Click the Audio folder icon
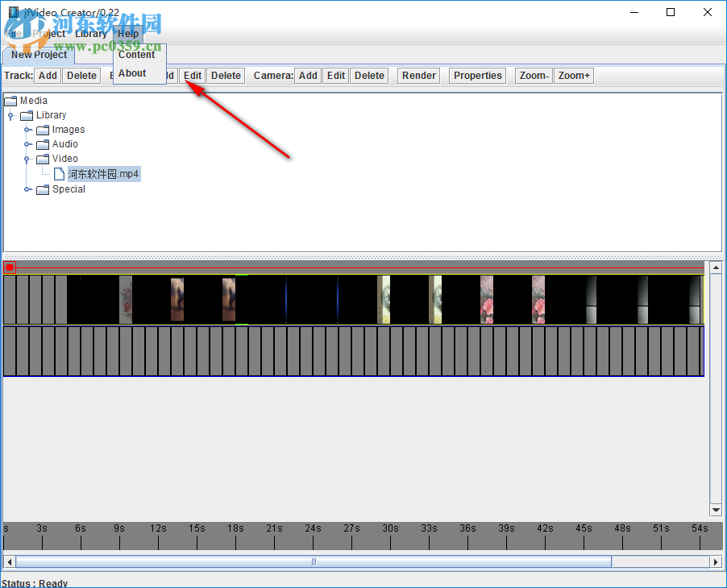Image resolution: width=727 pixels, height=588 pixels. (x=43, y=144)
